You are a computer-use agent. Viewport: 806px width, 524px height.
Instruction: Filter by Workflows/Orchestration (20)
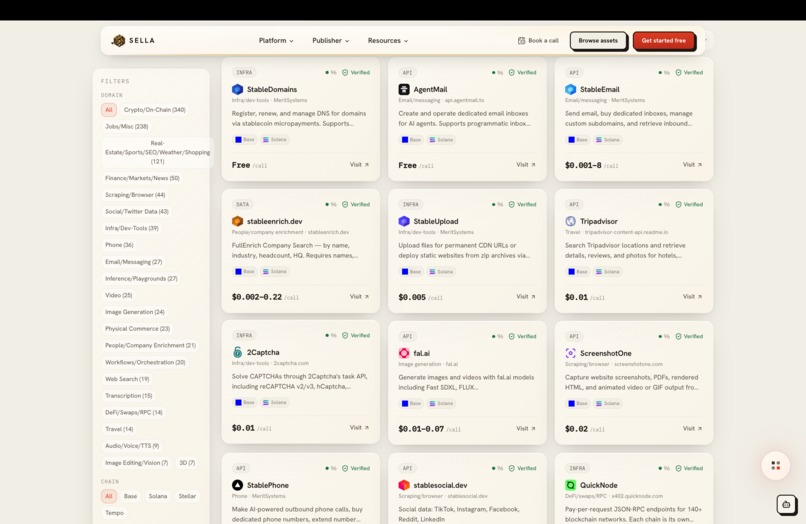pos(145,363)
